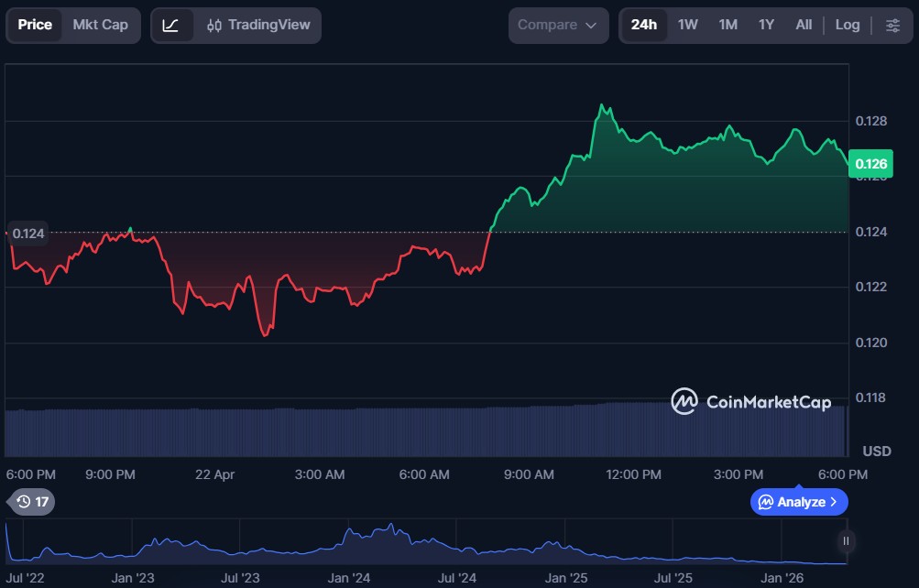Viewport: 919px width, 588px height.
Task: Click the 0.124 opening price label
Action: coord(28,234)
